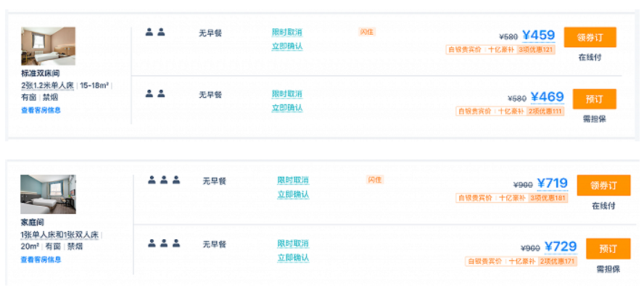Open the 标准双床间 room photo thumbnail
Viewport: 644px width, 287px height.
[48, 46]
